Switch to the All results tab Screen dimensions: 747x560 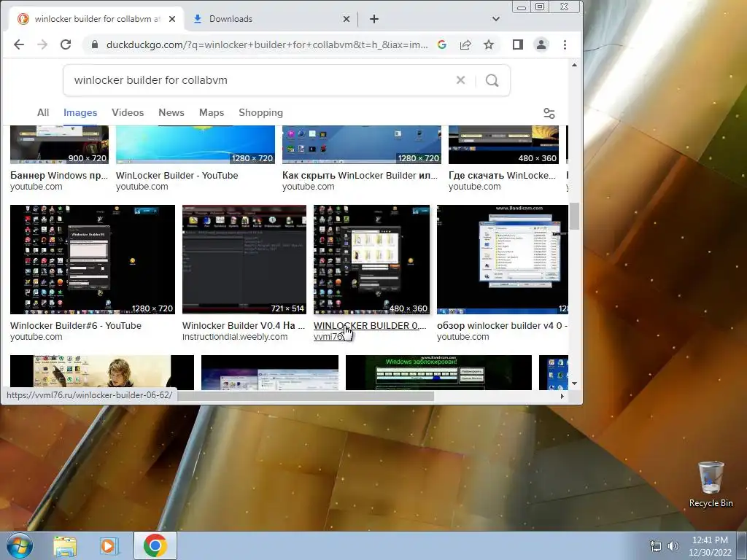[x=43, y=113]
